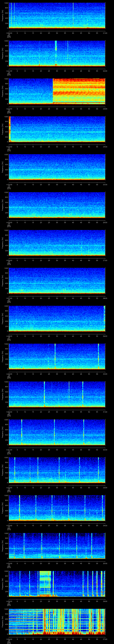Select the spectrogram panel starting at 4:23:00
Image resolution: width=114 pixels, height=644 pixels.
(x=57, y=129)
